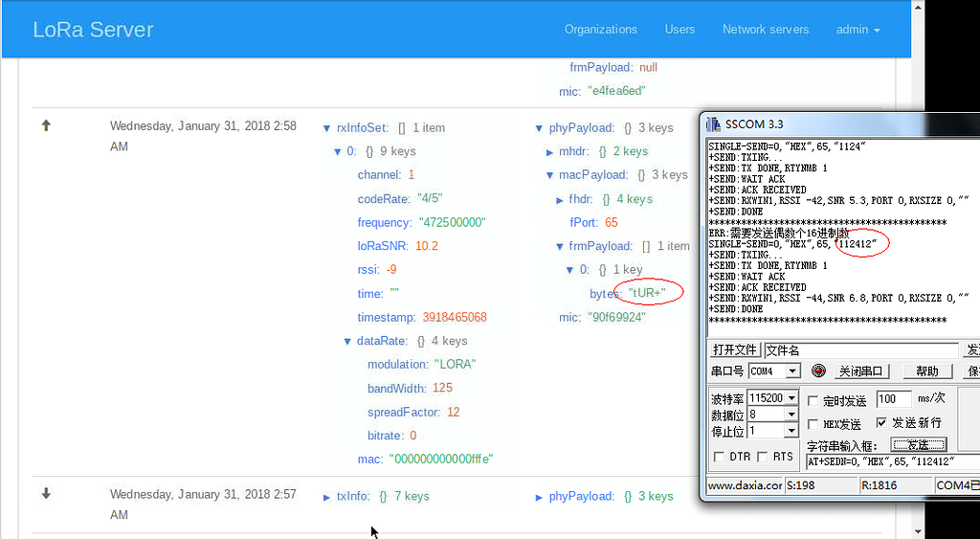Enable the HEX发送 checkbox
Viewport: 980px width, 539px height.
pos(813,424)
